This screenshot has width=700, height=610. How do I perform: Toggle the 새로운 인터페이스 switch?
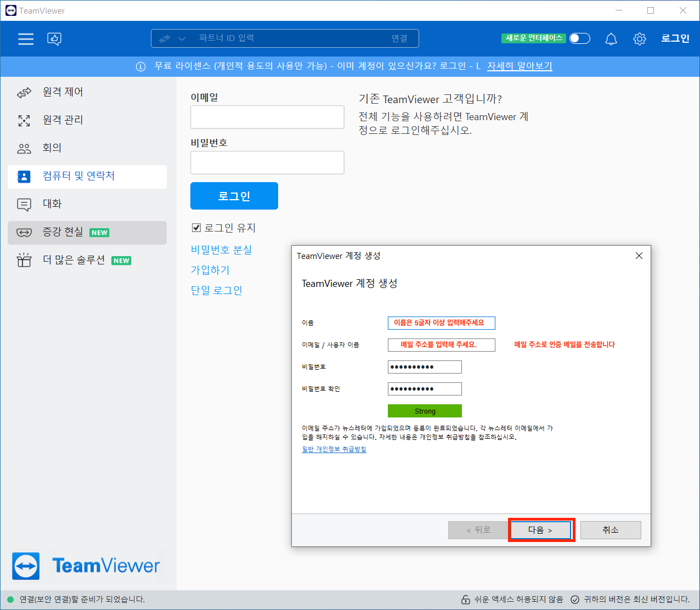coord(579,38)
